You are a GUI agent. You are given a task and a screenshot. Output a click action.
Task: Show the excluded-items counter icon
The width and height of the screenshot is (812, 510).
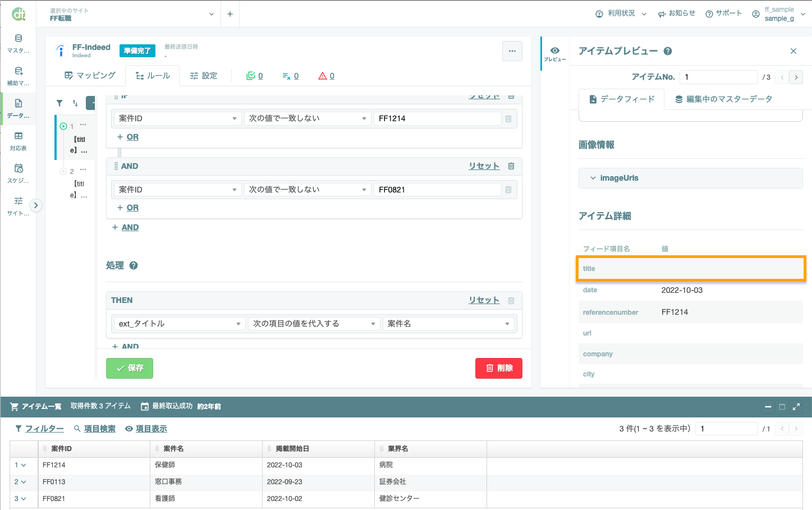click(290, 76)
